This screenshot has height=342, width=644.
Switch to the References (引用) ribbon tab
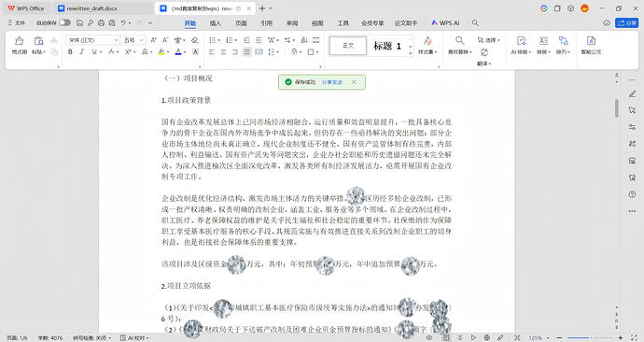[267, 23]
